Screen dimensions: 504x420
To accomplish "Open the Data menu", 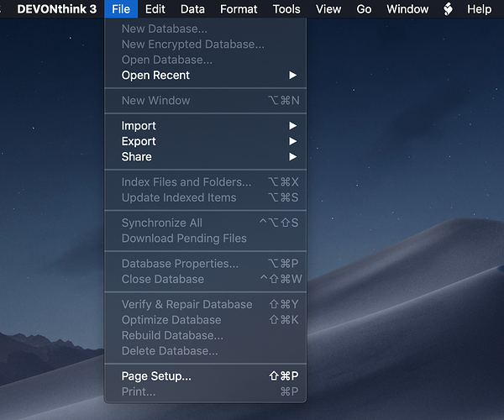I will coord(192,9).
